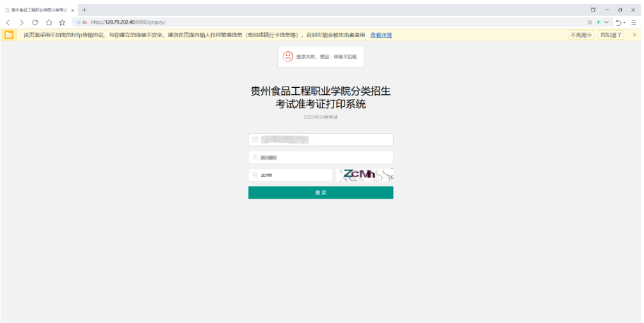This screenshot has height=323, width=644.
Task: Open the browser home page icon
Action: pyautogui.click(x=49, y=22)
